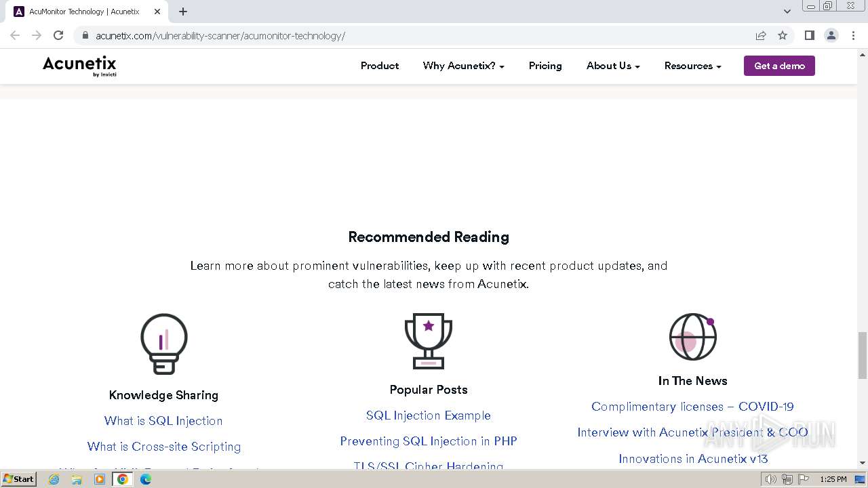
Task: Open TLS/SSL Cipher Hardening link
Action: 429,466
